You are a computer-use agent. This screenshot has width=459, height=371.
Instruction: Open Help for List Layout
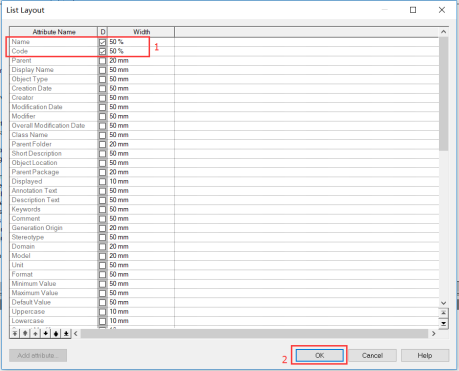click(425, 355)
